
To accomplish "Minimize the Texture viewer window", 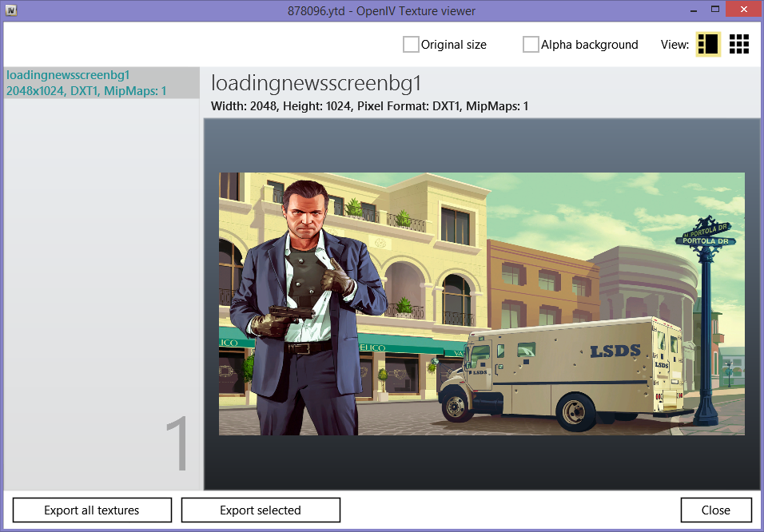I will (694, 10).
